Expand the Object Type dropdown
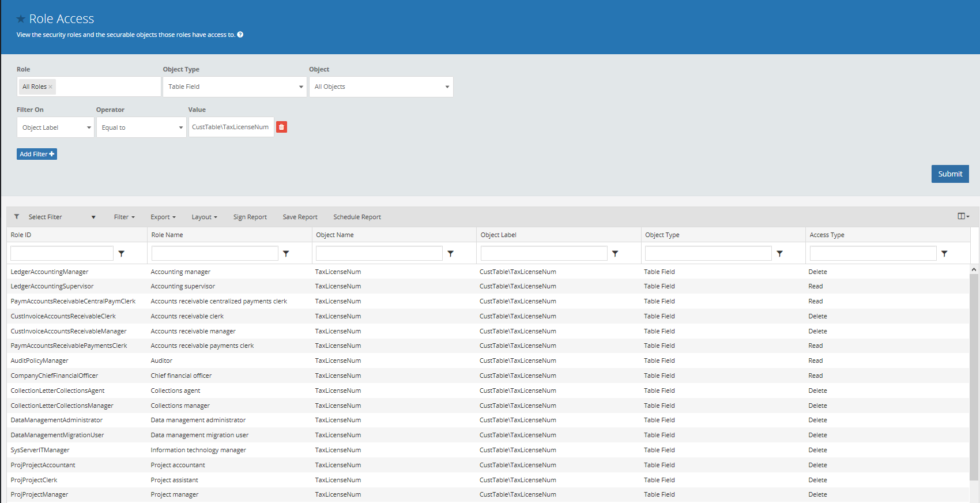Screen dimensions: 980x503 pyautogui.click(x=235, y=87)
